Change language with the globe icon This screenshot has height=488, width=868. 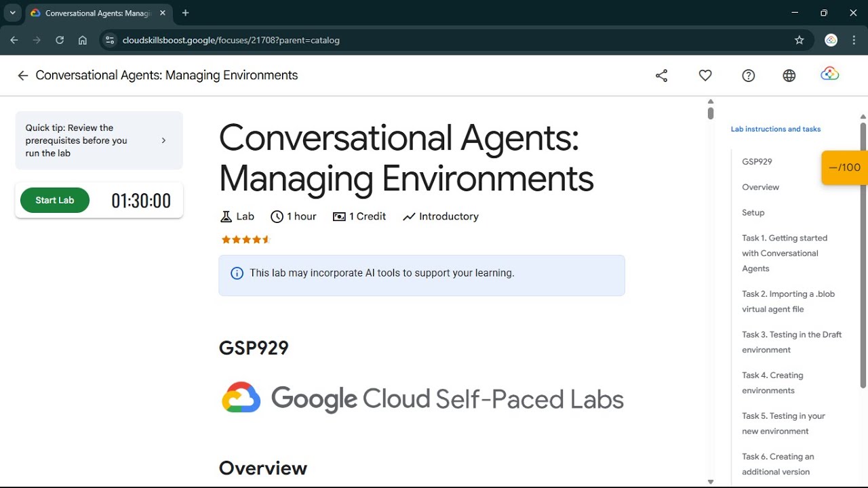(x=789, y=75)
